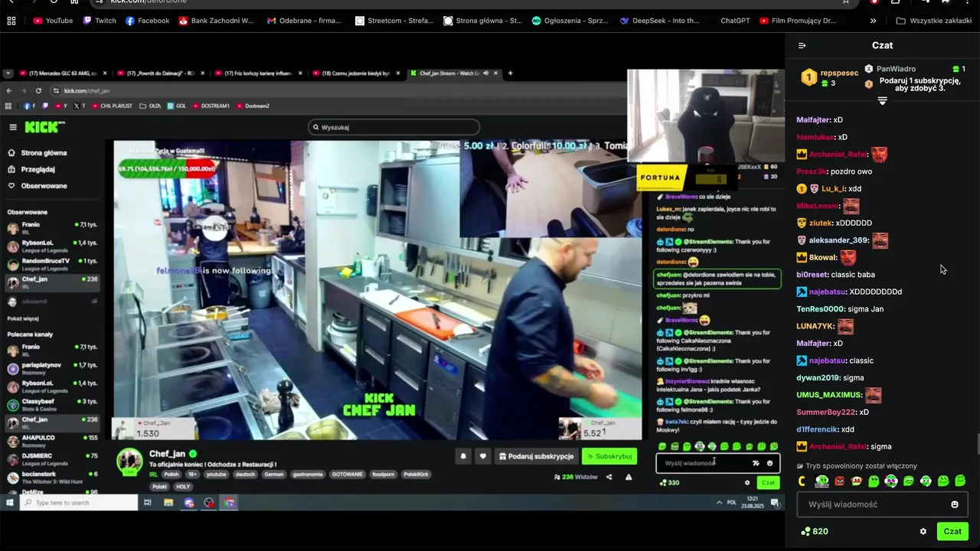980x551 pixels.
Task: Open Classybeef channel in streamed sidebar
Action: 52,403
